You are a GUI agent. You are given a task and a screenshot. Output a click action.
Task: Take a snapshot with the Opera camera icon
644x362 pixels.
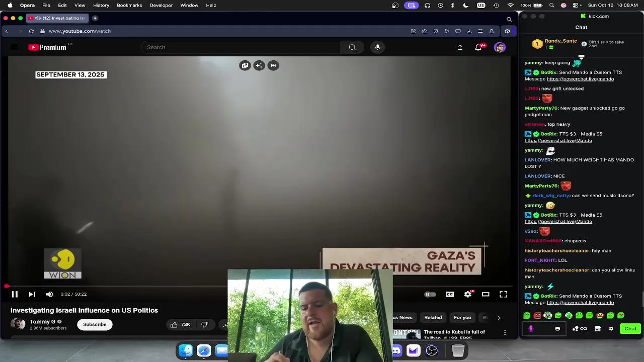tap(425, 31)
